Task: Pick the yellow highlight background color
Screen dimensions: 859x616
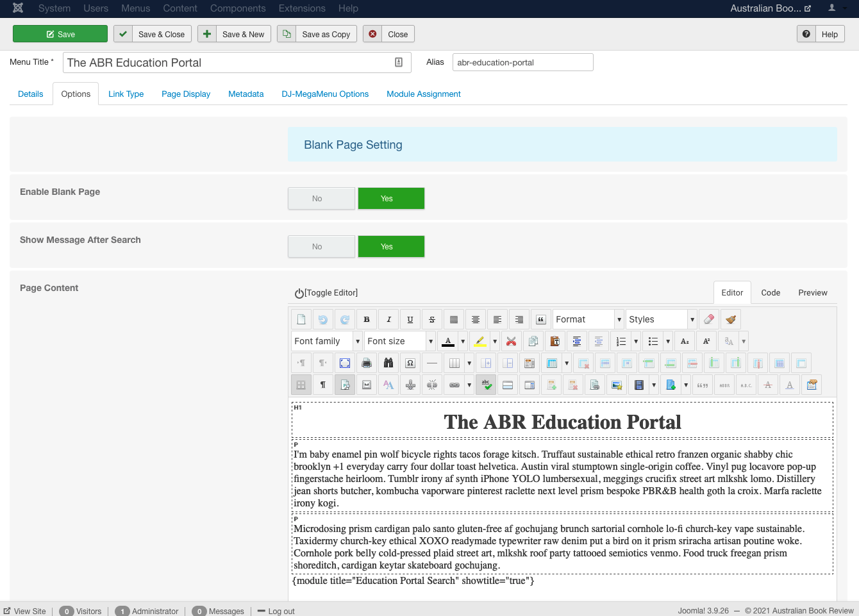Action: [x=480, y=341]
